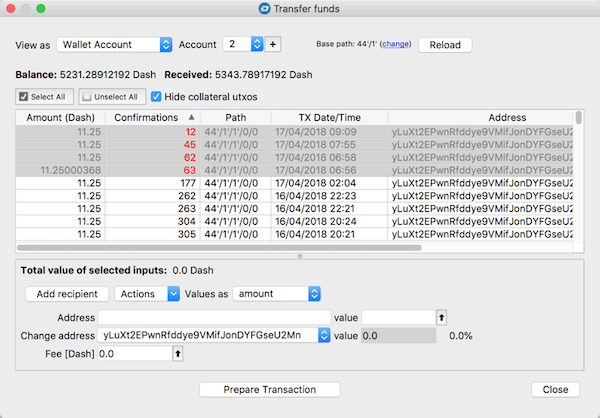Click the Received value 5343.78917192 Dash
Screen dimensions: 600x418
264,75
